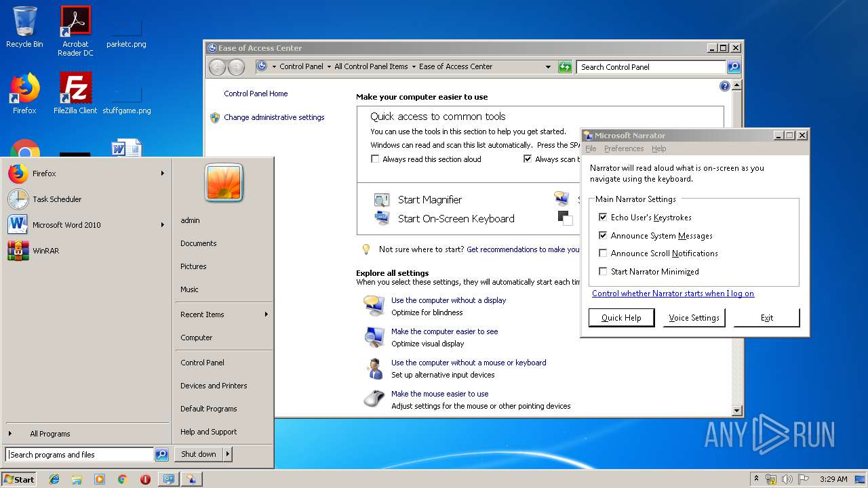
Task: Click the alternative input devices icon
Action: [374, 368]
